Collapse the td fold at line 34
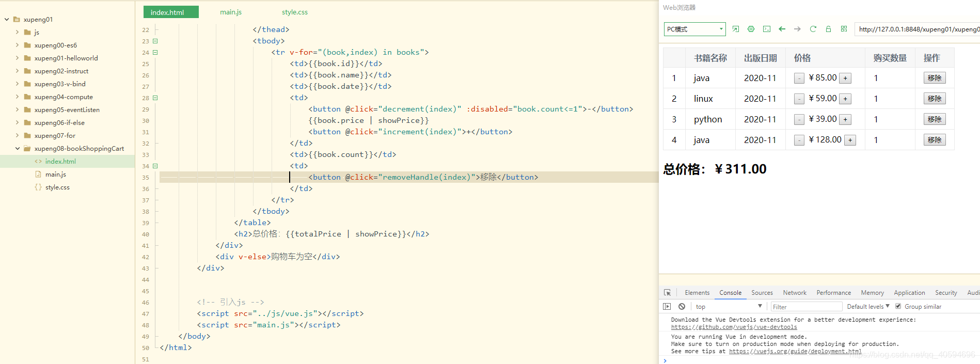980x364 pixels. [155, 166]
